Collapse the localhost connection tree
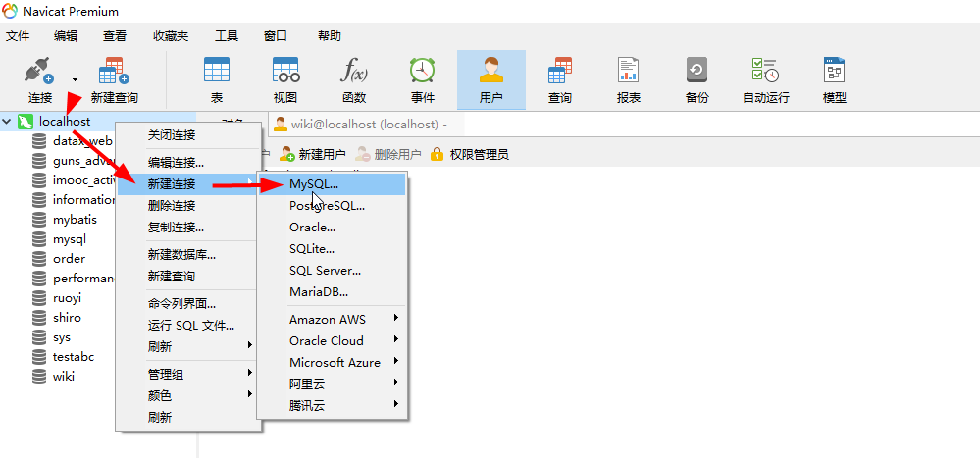The height and width of the screenshot is (458, 980). (7, 122)
